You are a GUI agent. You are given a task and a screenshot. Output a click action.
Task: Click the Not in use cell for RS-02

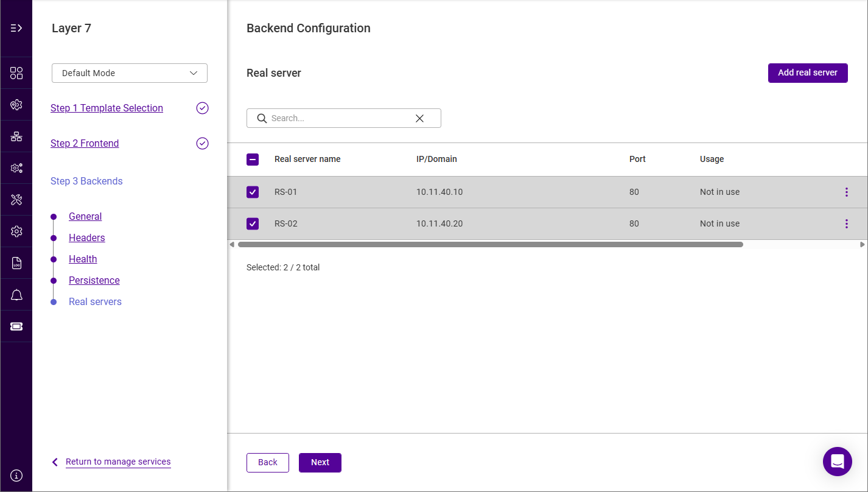(x=719, y=223)
